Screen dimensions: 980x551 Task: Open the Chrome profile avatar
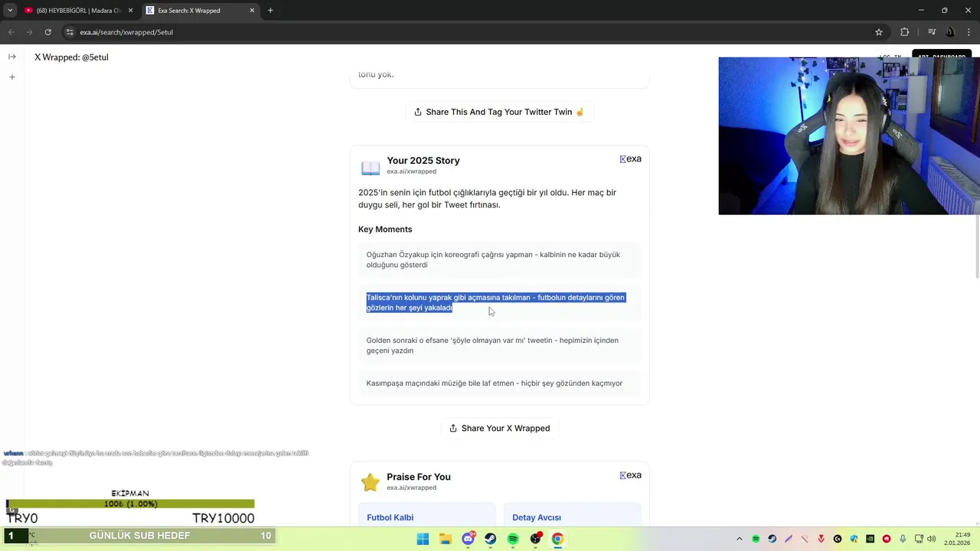click(950, 32)
